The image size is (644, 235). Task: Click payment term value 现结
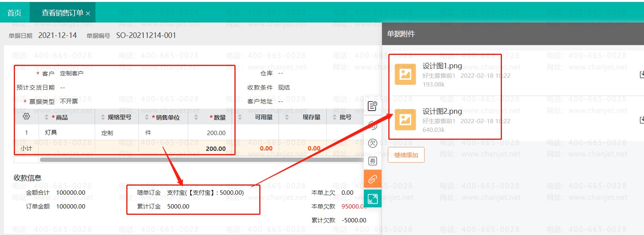(x=284, y=87)
